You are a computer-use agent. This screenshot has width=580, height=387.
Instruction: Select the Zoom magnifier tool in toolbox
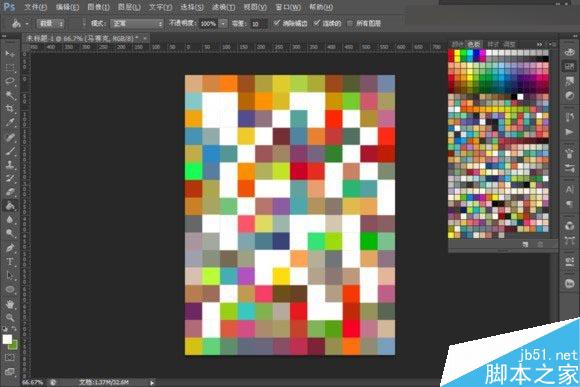click(10, 318)
